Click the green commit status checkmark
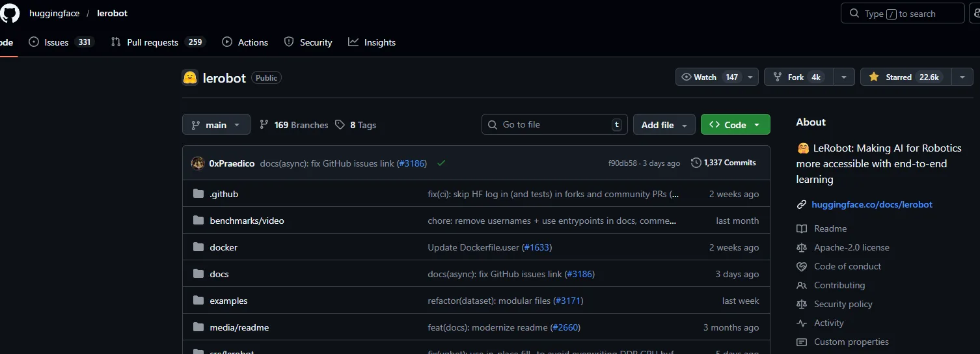Viewport: 980px width, 354px height. click(x=441, y=163)
